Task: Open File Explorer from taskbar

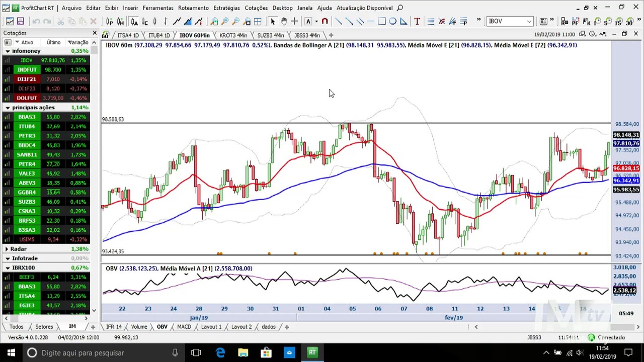Action: (x=243, y=353)
